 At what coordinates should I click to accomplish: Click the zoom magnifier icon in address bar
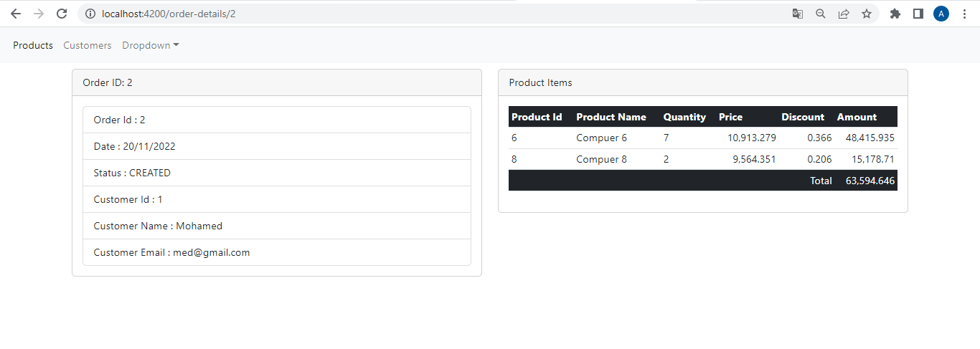tap(821, 14)
